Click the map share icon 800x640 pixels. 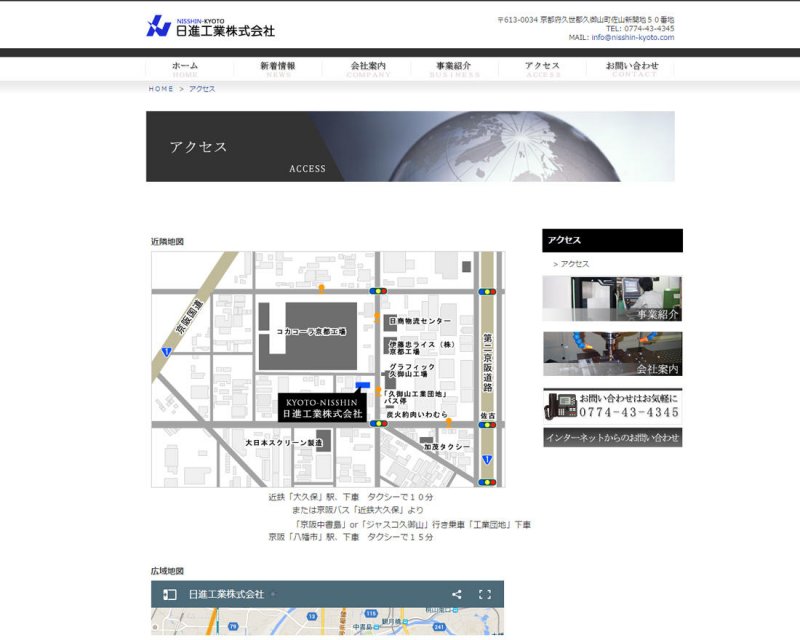pos(457,594)
